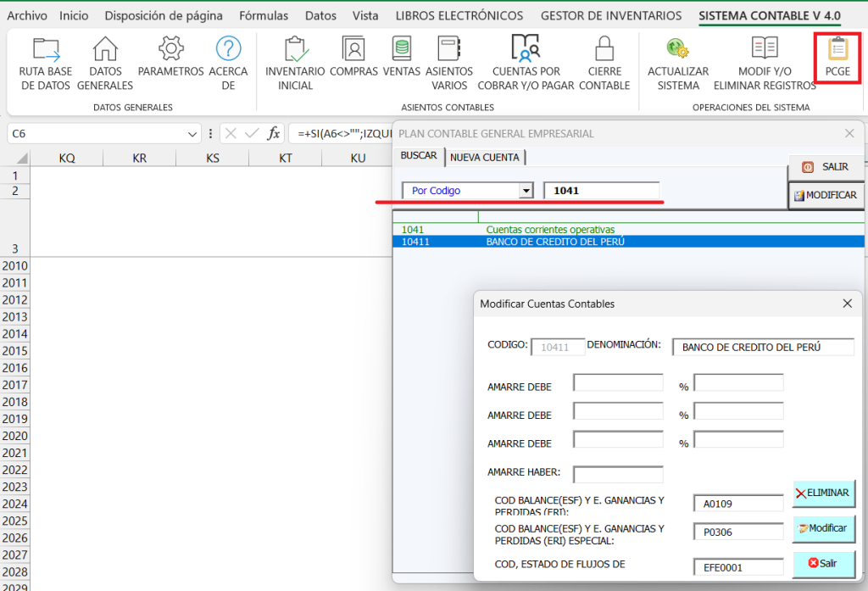Click the Salir button in accounts dialog
Screen dimensions: 868x591
point(824,564)
